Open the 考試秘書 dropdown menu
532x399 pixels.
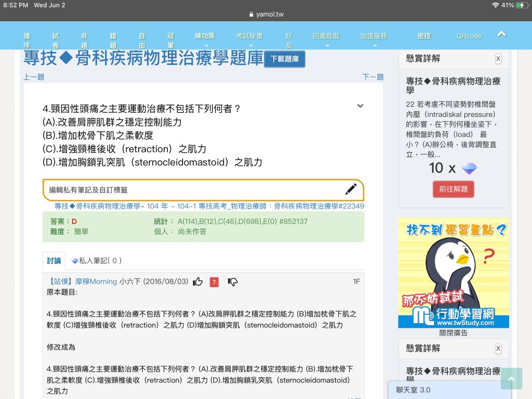tap(249, 39)
